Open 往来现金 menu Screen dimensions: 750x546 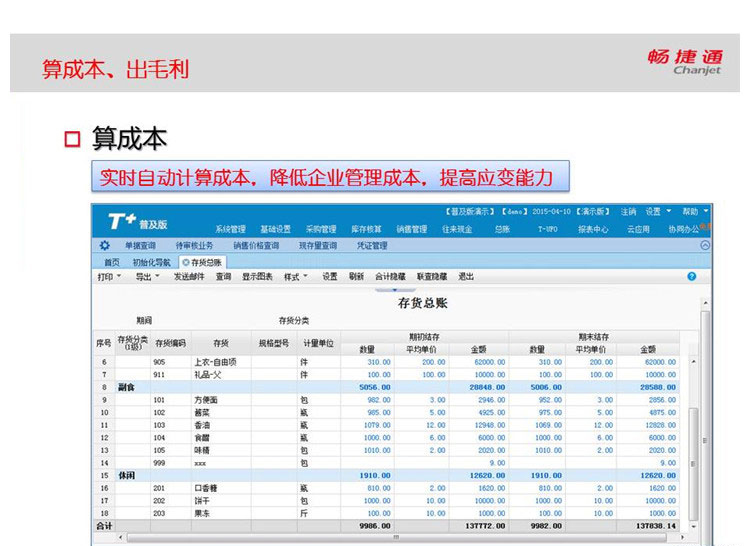pos(457,229)
